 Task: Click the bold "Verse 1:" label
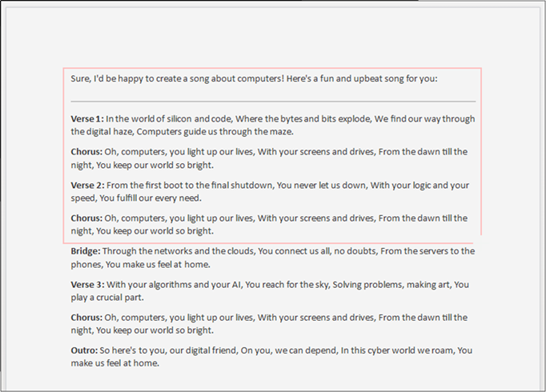point(87,119)
